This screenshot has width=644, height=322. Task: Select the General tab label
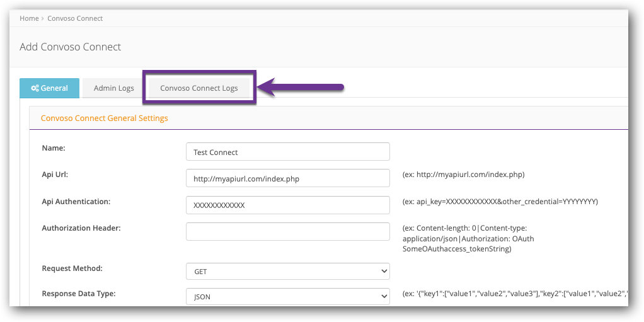[54, 88]
